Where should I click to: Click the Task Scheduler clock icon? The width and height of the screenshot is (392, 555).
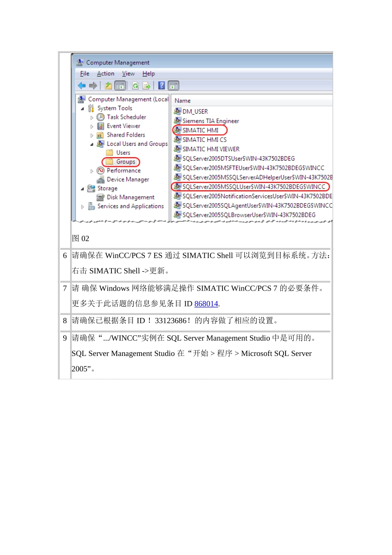coord(100,117)
